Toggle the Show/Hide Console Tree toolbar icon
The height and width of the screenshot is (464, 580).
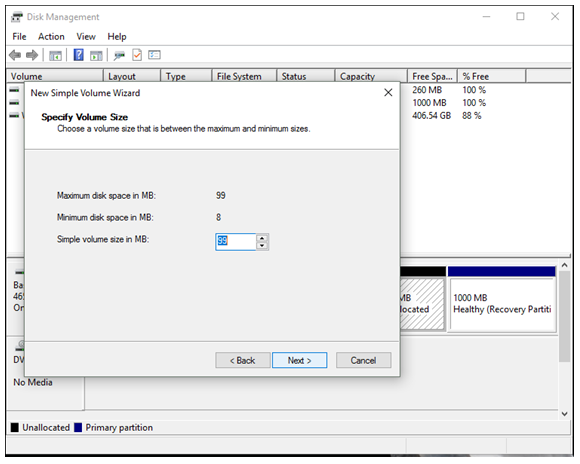coord(55,56)
